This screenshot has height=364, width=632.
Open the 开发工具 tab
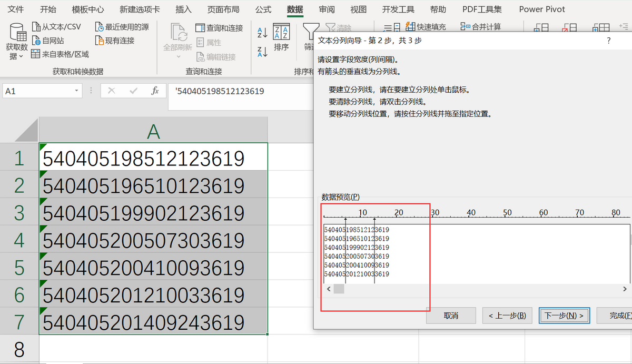(x=398, y=9)
